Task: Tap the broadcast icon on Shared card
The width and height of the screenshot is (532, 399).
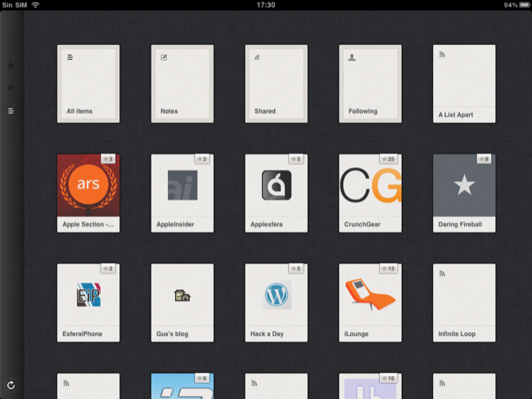Action: (257, 57)
